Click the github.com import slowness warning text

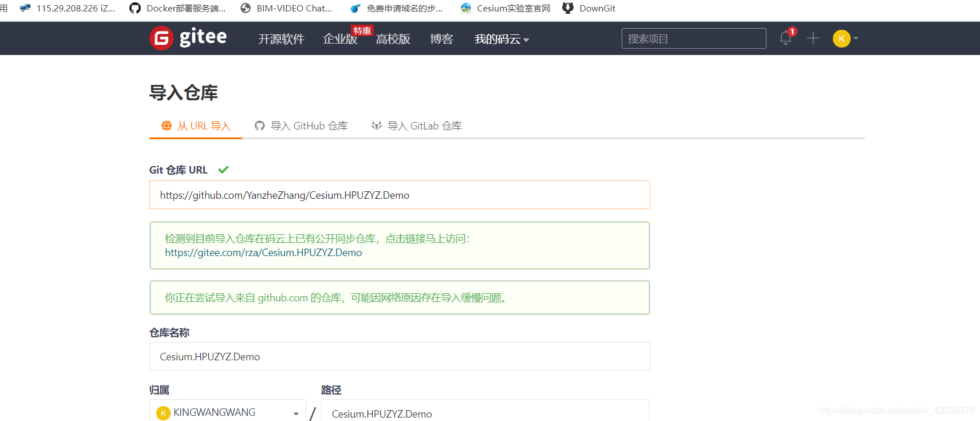pos(337,298)
